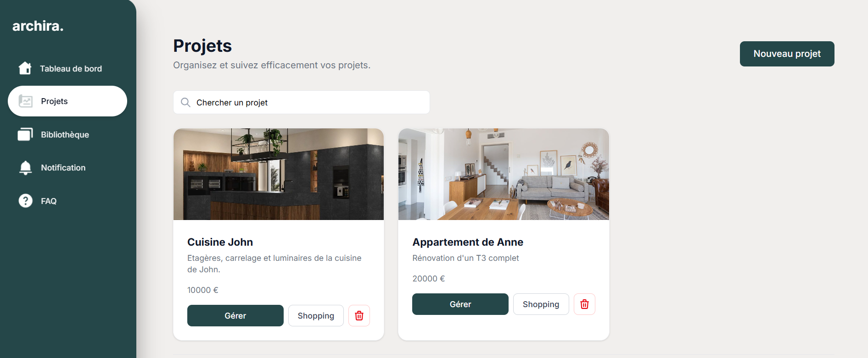Create a project with Nouveau projet button
The height and width of the screenshot is (358, 868).
pyautogui.click(x=787, y=54)
